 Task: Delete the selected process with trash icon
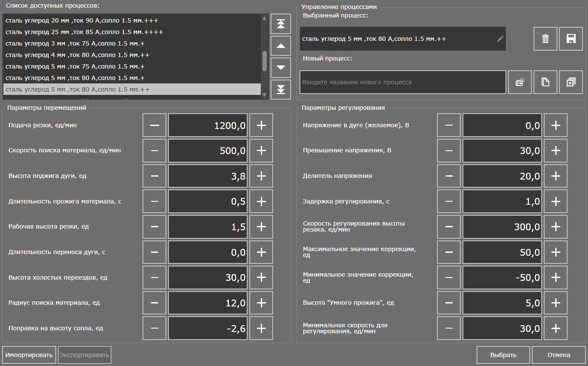click(x=545, y=39)
